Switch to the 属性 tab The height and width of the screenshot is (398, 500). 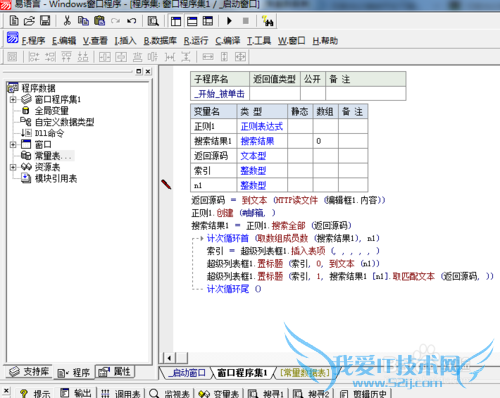point(115,371)
